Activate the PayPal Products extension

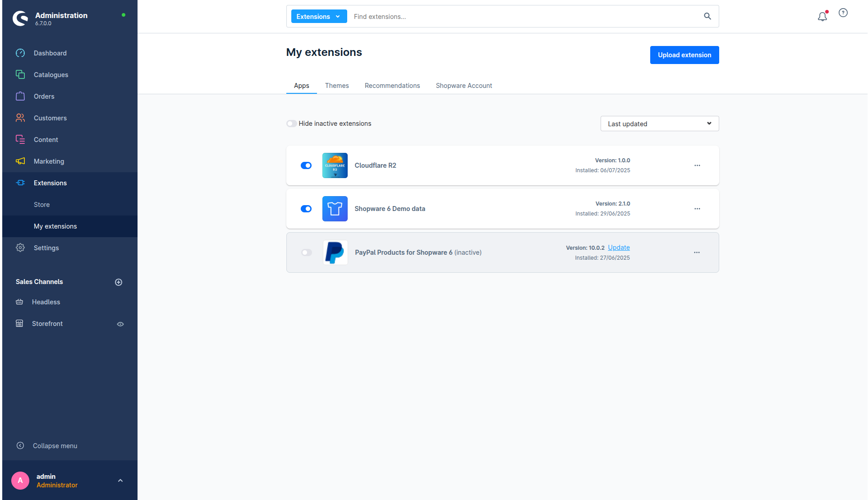pos(307,252)
